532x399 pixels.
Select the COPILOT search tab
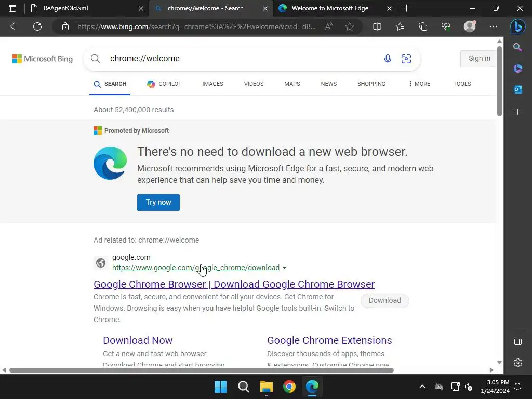(x=164, y=84)
